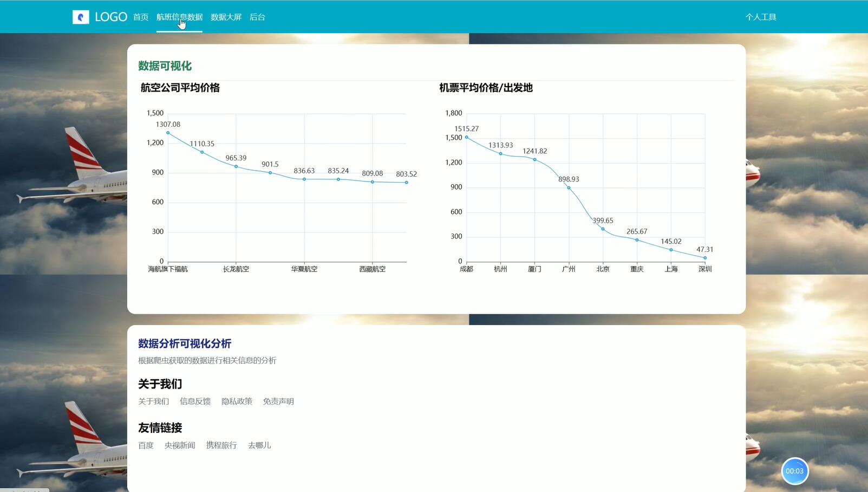This screenshot has height=492, width=868.
Task: Select the 成都 data point valued 1515.27
Action: (x=466, y=137)
